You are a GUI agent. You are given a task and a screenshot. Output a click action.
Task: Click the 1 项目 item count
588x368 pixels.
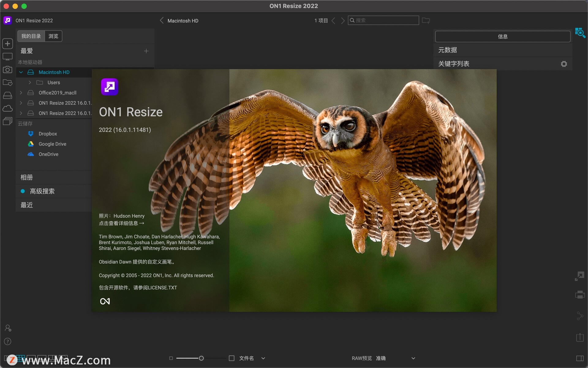(x=321, y=21)
